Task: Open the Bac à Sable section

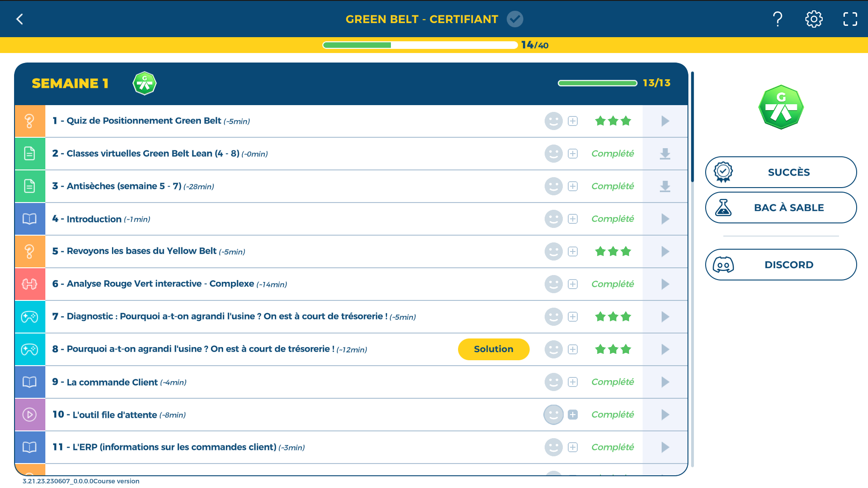Action: 780,208
